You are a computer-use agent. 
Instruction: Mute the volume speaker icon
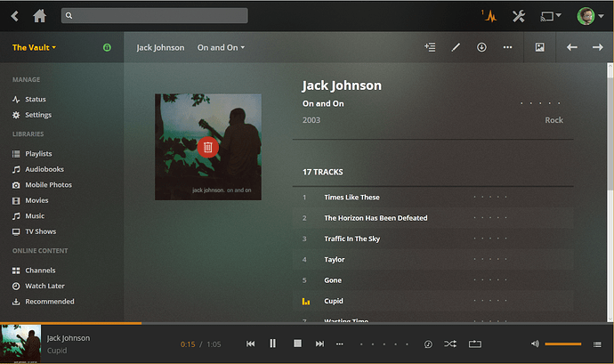[535, 344]
